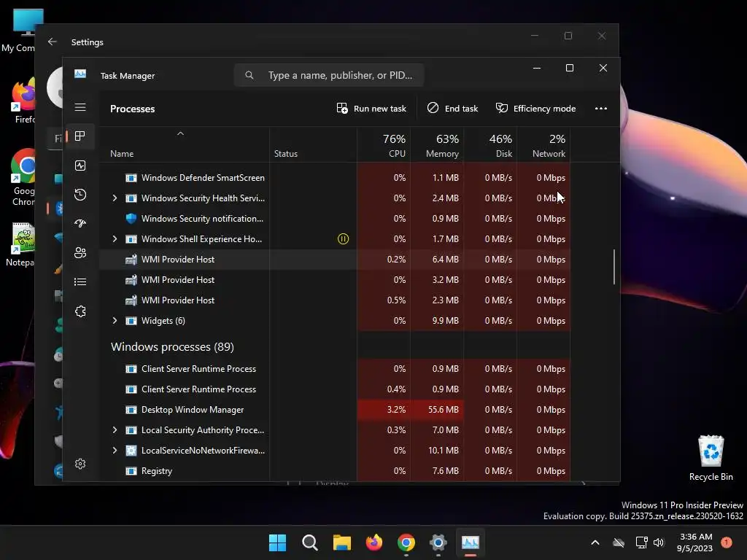Select the WMI Provider Host row using 0.5% CPU
The width and height of the screenshot is (747, 560).
tap(334, 300)
